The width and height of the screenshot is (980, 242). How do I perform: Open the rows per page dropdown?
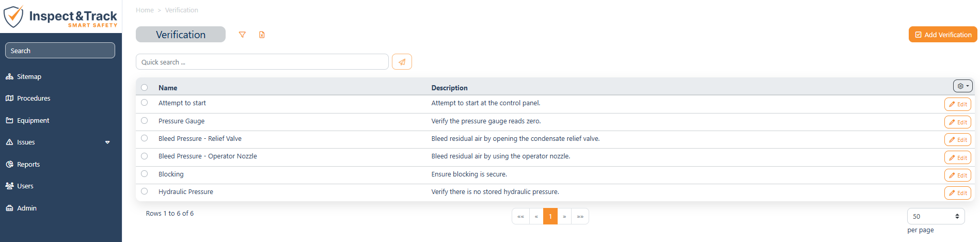(x=936, y=216)
